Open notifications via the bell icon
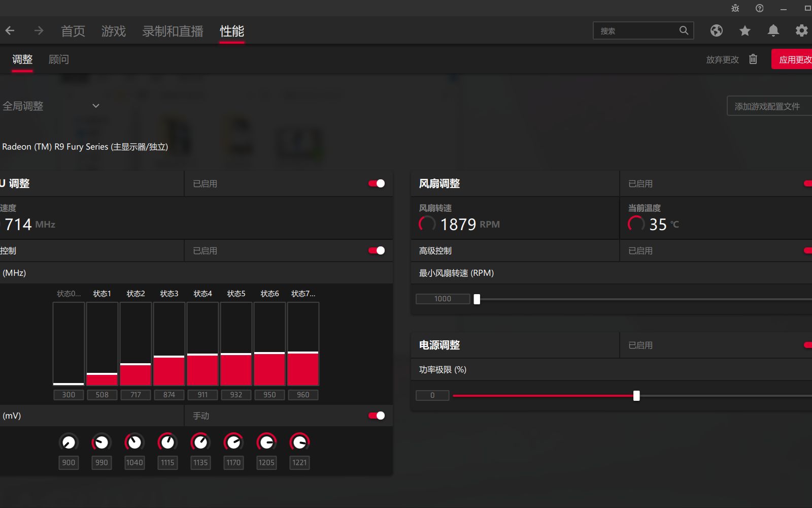This screenshot has width=812, height=508. [773, 30]
